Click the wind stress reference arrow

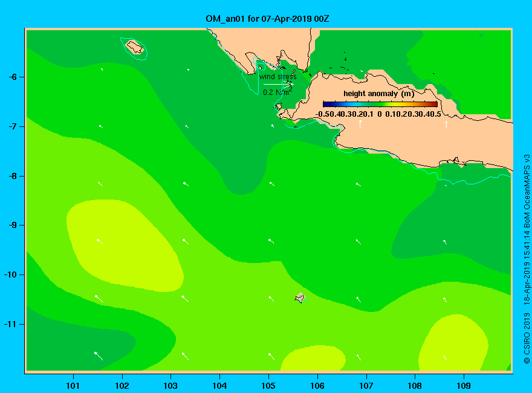(x=279, y=84)
